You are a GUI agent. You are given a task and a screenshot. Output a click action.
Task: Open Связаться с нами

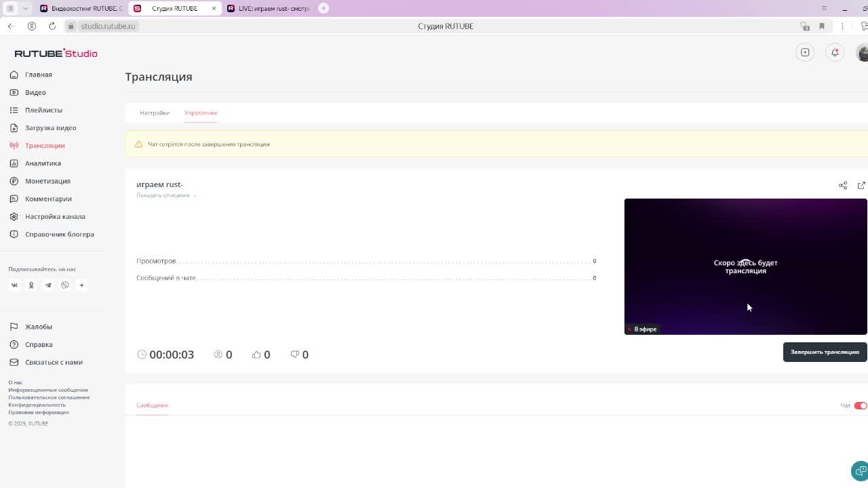pyautogui.click(x=54, y=362)
